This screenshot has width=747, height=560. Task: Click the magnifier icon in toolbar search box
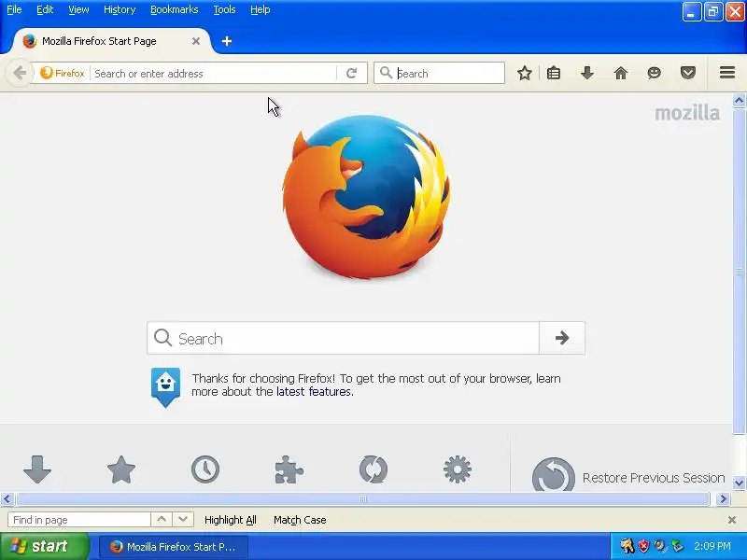coord(386,73)
